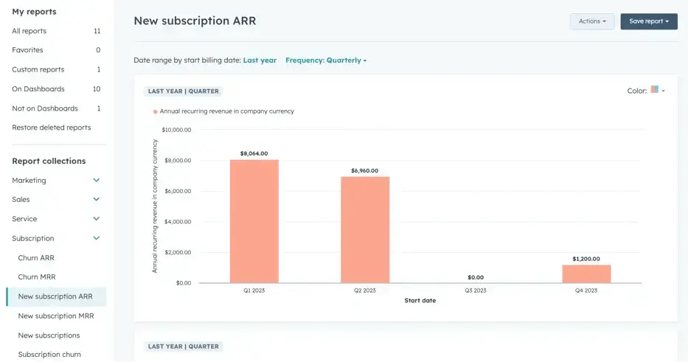Screen dimensions: 688x362
Task: Open Restore deleted reports link
Action: pyautogui.click(x=51, y=127)
